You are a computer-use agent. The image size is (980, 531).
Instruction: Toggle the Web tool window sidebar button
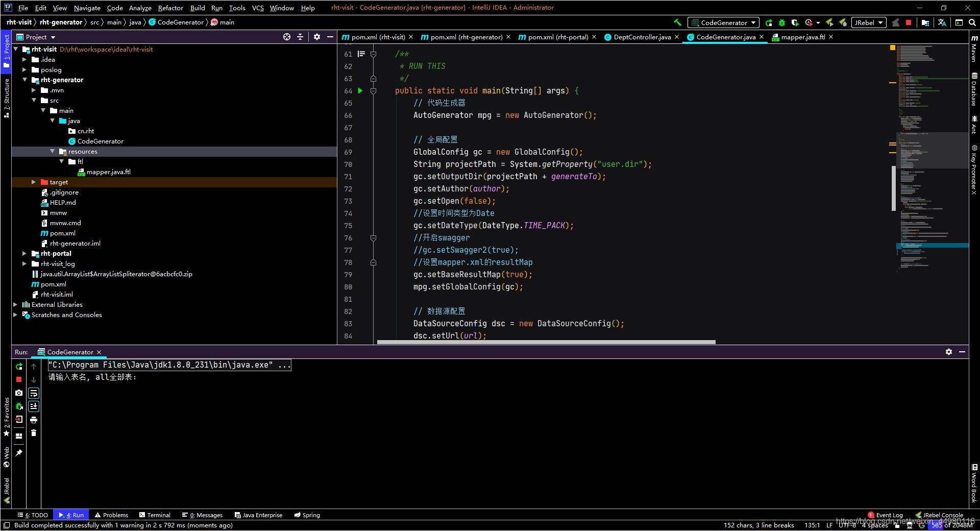(6, 457)
